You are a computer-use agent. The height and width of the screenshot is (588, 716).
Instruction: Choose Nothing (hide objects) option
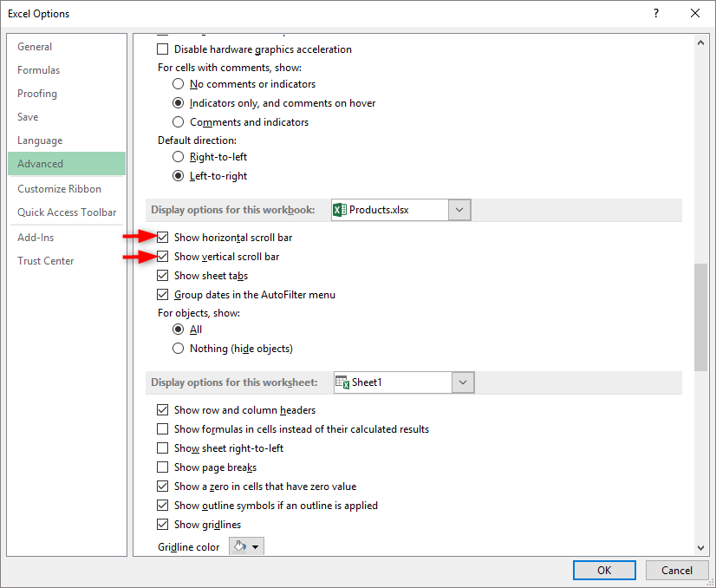[x=178, y=349]
